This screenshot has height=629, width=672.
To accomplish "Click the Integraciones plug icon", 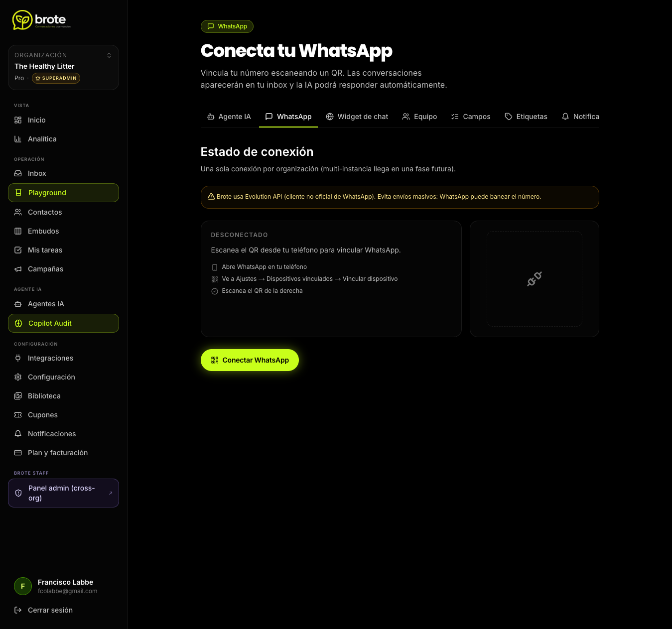I will [x=18, y=358].
